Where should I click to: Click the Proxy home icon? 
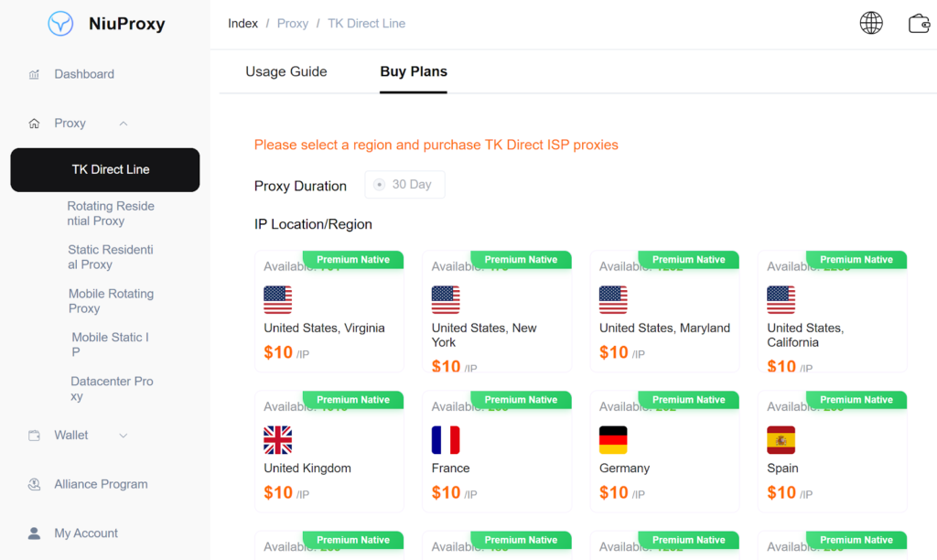[x=35, y=124]
